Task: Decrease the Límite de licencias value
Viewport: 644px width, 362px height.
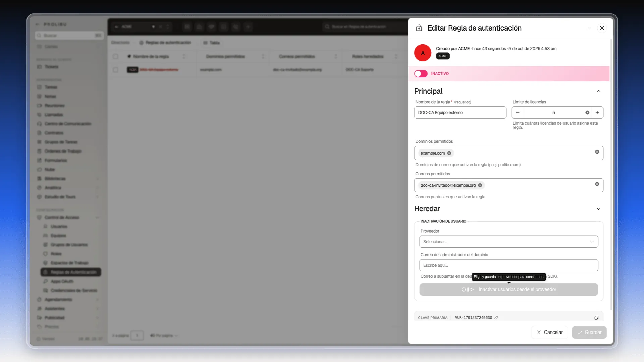Action: (518, 113)
